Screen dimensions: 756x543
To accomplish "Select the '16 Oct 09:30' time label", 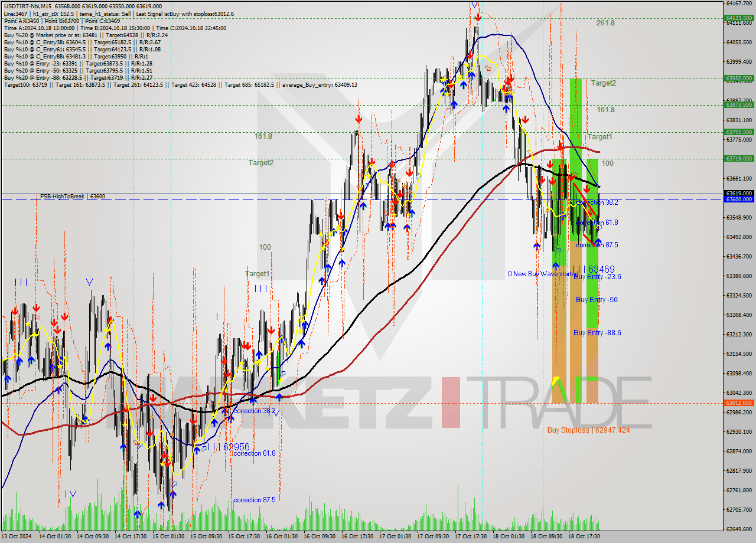I will point(320,537).
